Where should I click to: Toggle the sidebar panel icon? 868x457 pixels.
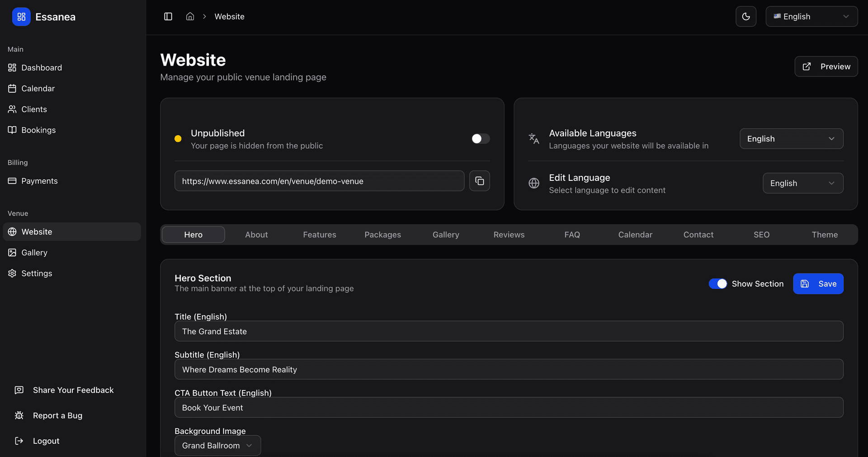[x=168, y=17]
